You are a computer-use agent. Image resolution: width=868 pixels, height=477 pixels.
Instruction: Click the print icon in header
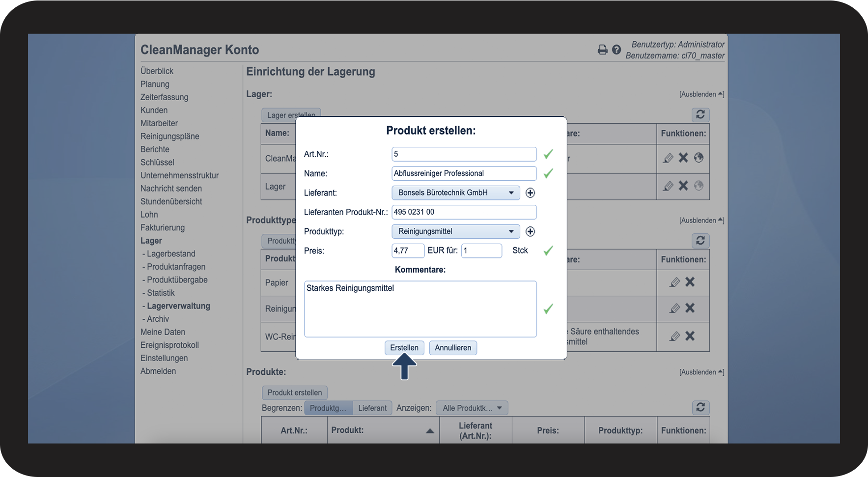tap(602, 50)
